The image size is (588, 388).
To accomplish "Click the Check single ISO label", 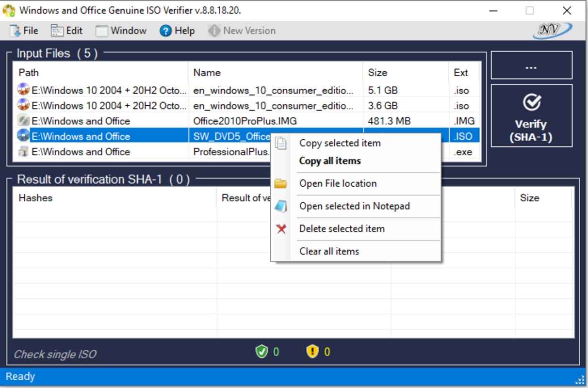I will (55, 354).
